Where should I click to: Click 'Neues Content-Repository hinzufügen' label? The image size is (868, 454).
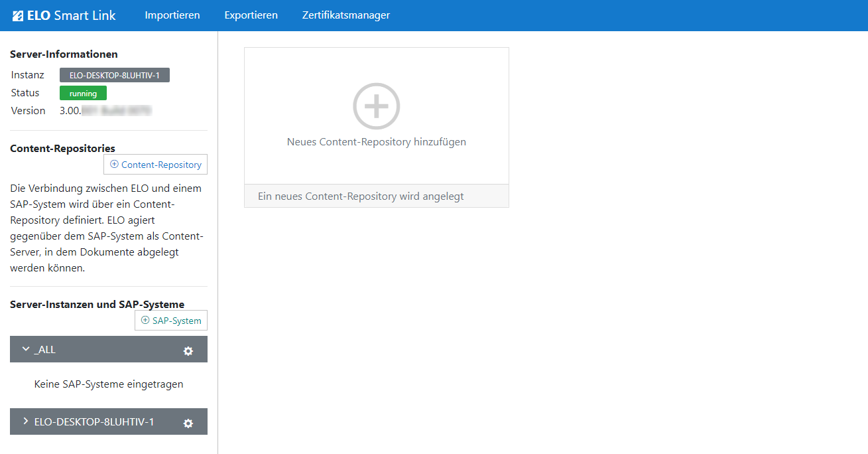point(377,142)
